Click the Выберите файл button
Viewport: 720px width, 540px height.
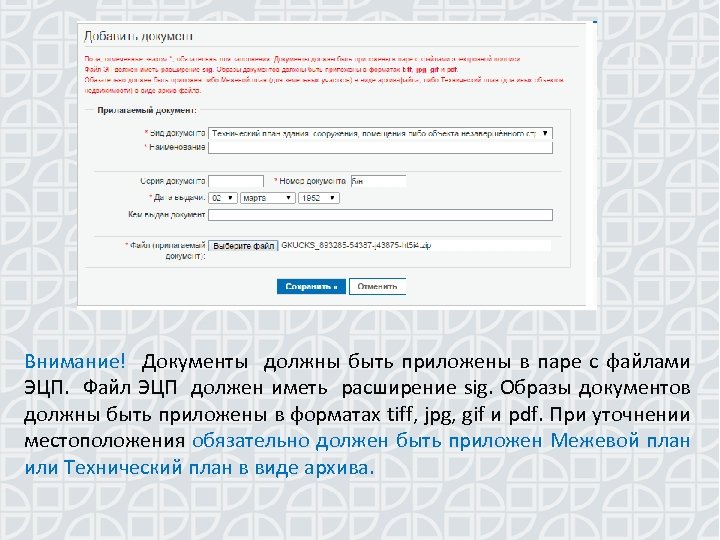click(243, 246)
